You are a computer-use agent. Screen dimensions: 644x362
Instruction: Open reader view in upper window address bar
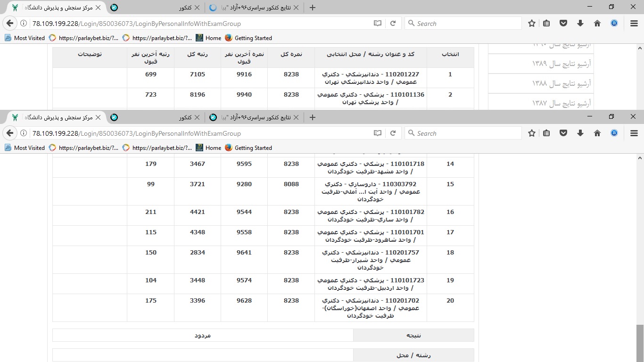(x=377, y=24)
